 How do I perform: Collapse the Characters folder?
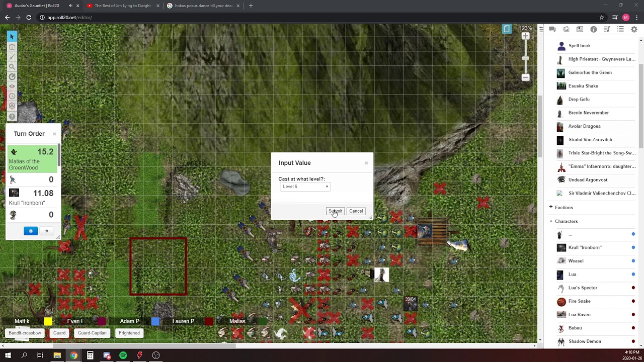click(x=551, y=221)
